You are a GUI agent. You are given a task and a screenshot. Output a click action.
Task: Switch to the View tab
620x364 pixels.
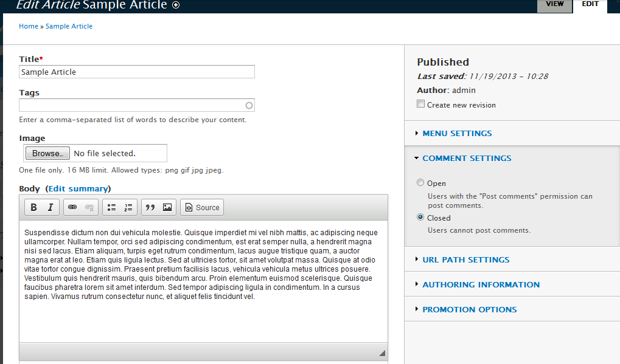[554, 4]
